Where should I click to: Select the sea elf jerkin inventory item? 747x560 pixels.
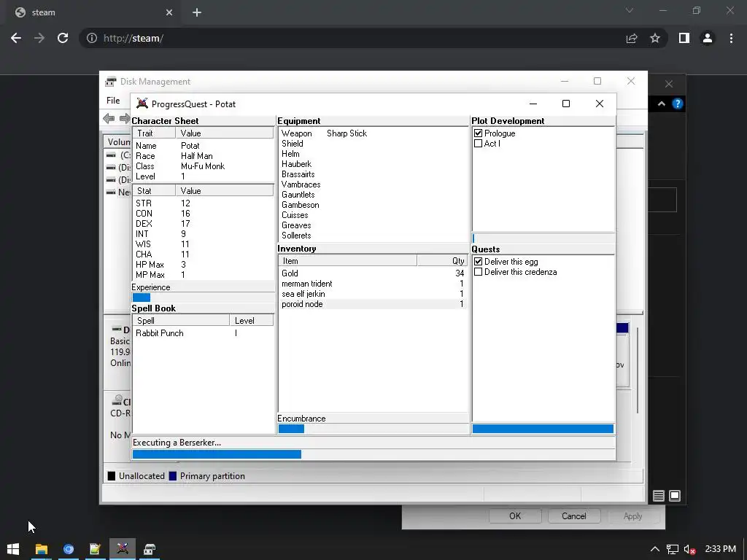pyautogui.click(x=373, y=294)
